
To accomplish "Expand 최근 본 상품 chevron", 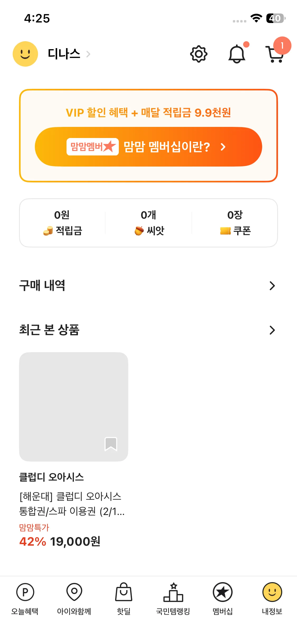I will tap(272, 330).
